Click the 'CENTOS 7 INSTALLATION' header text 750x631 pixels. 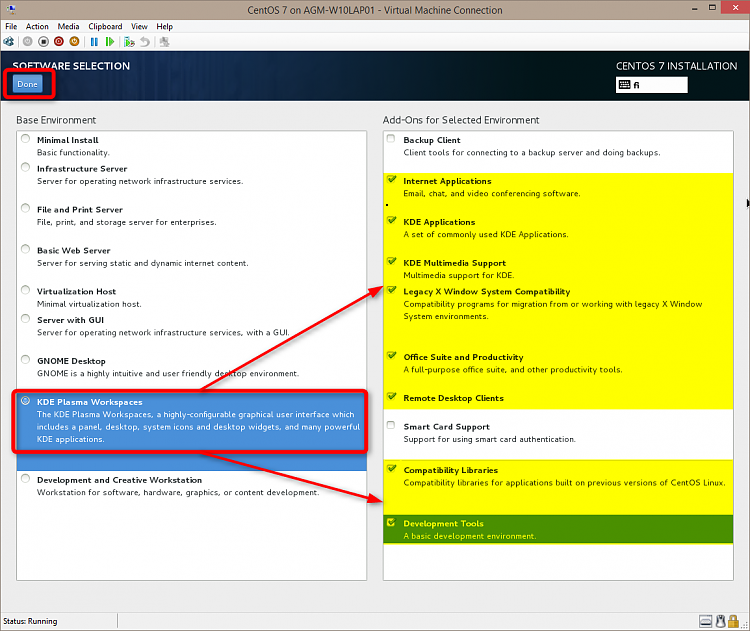point(676,66)
